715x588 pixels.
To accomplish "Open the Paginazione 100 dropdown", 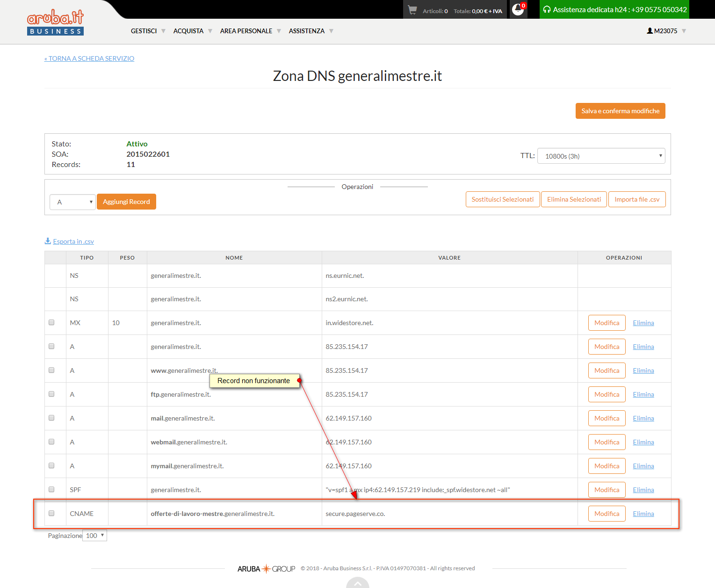I will coord(94,536).
